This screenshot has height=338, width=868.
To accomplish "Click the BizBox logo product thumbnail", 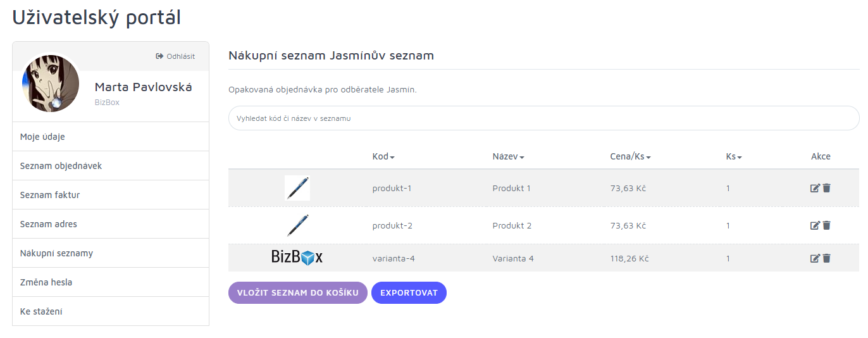I will coord(297,257).
